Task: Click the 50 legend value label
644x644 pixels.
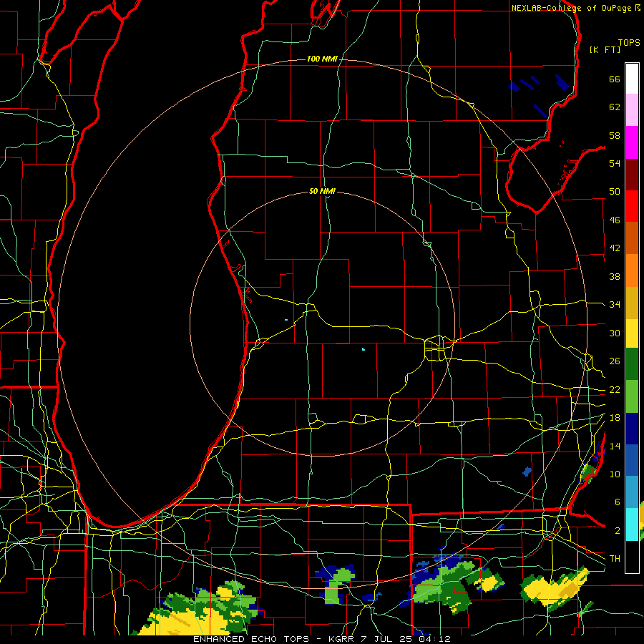Action: pyautogui.click(x=615, y=192)
